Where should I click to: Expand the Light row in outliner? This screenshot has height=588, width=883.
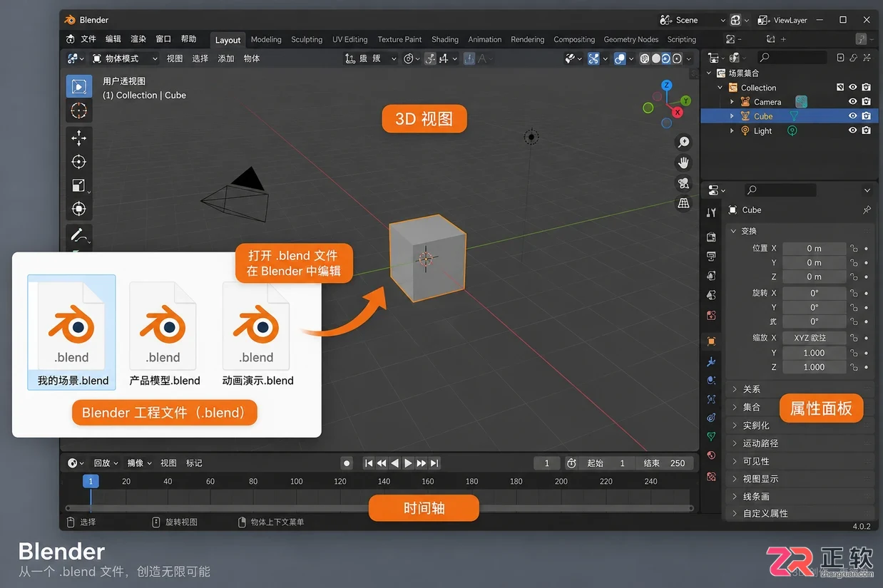732,130
